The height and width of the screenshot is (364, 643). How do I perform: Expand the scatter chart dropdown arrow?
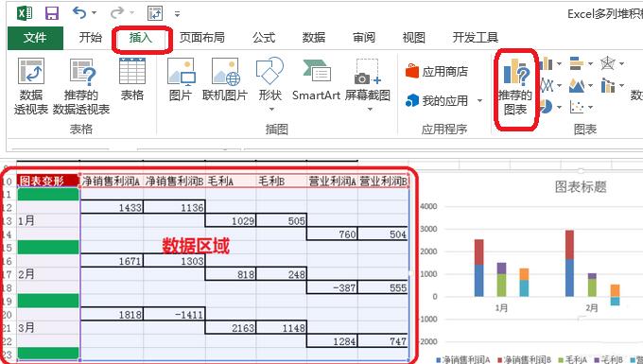[590, 108]
